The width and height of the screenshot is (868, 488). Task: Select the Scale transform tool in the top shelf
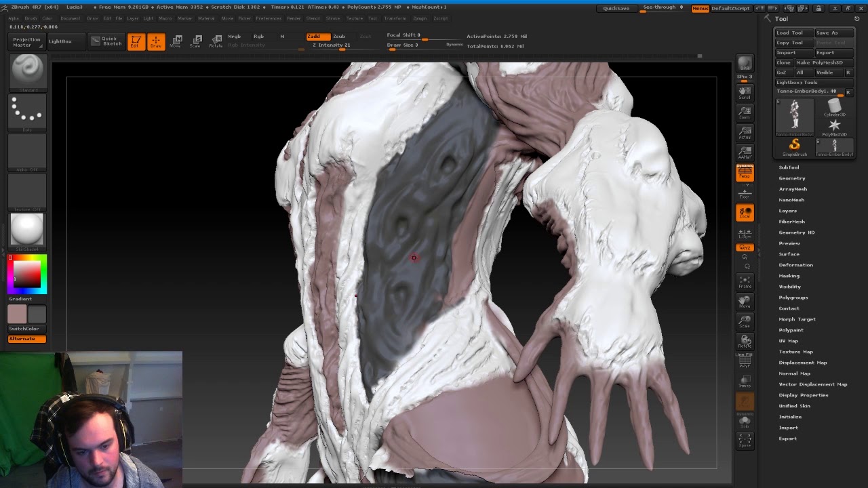point(196,41)
